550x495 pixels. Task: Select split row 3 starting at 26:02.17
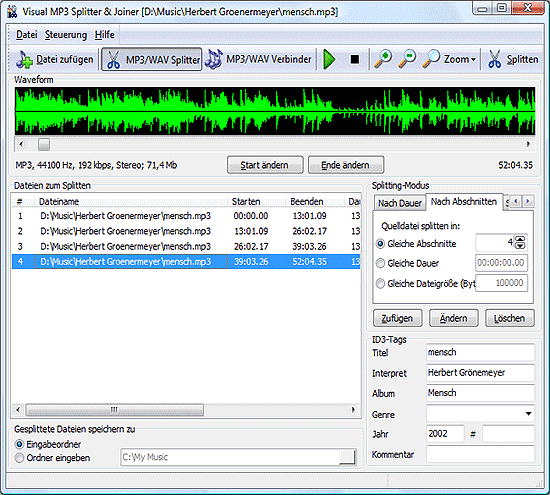(186, 247)
